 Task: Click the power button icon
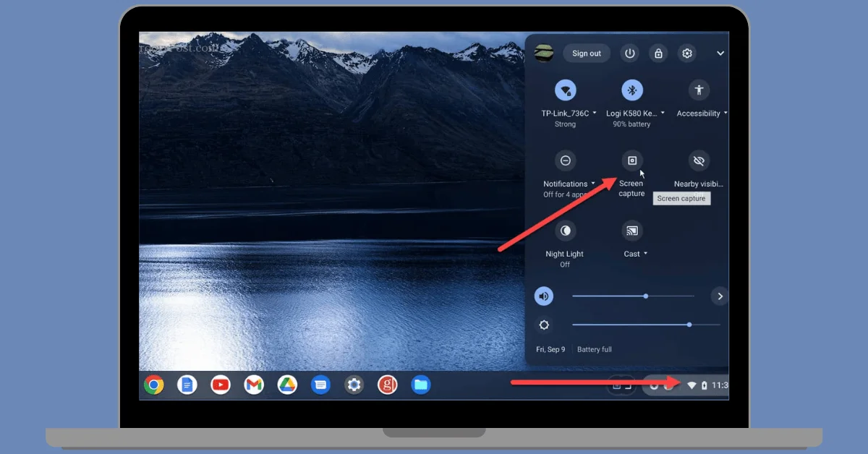(x=630, y=53)
